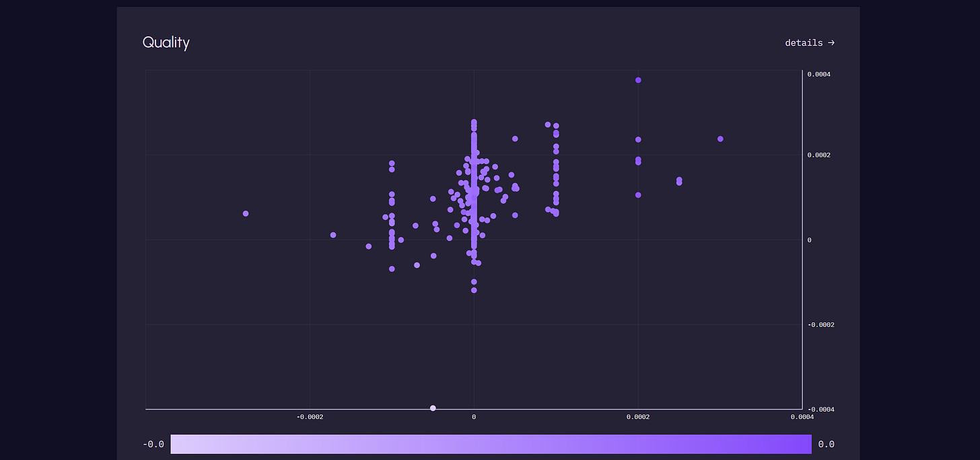Click the 0.0 label right of color bar

[827, 445]
